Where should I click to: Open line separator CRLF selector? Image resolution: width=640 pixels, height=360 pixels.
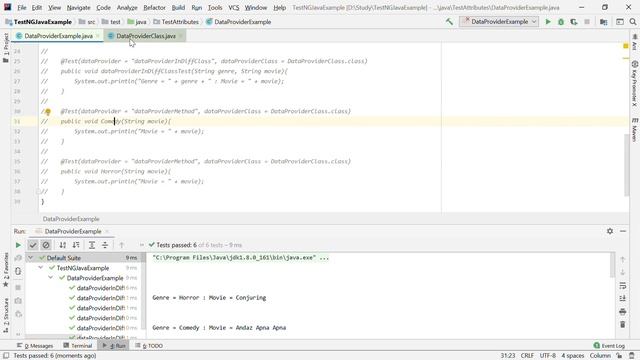[x=527, y=356]
